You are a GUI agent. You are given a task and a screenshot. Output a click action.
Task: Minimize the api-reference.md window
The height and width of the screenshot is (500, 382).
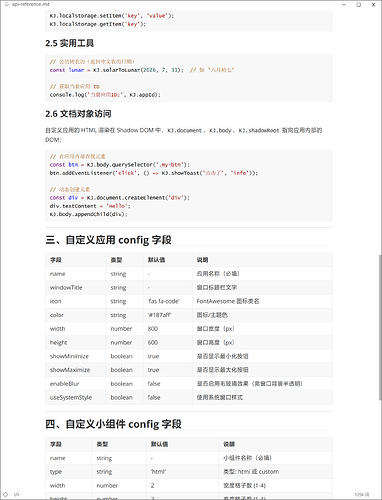344,5
